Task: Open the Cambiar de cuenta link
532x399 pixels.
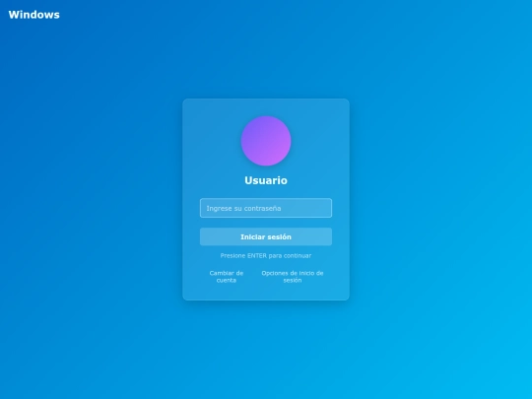Action: point(227,277)
